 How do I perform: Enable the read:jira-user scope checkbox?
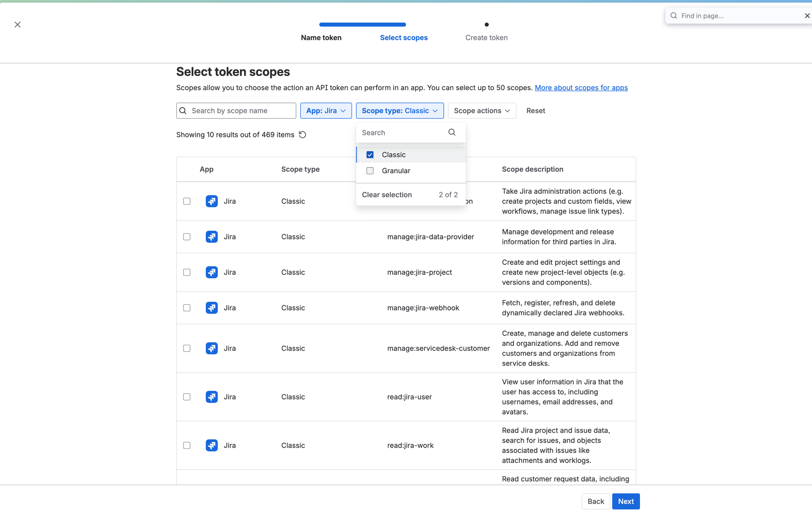pyautogui.click(x=187, y=397)
